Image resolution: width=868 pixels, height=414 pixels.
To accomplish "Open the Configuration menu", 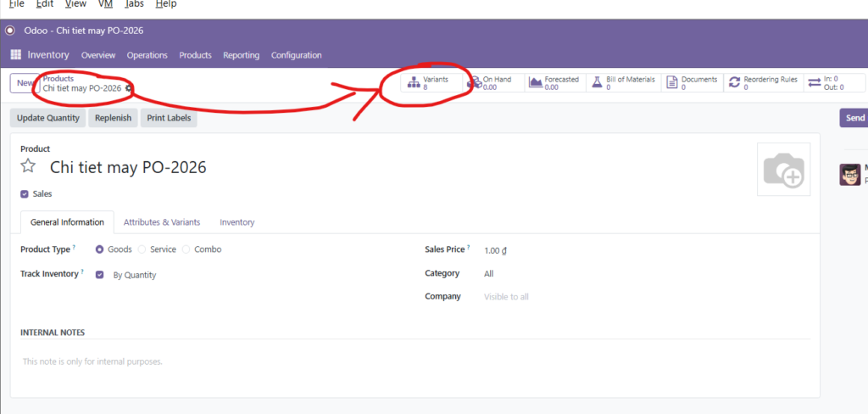I will coord(296,55).
